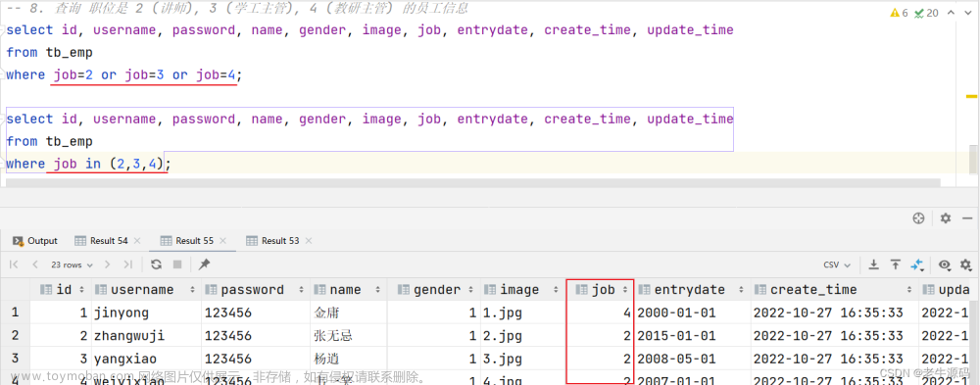
Task: Open the Output tab
Action: 35,241
